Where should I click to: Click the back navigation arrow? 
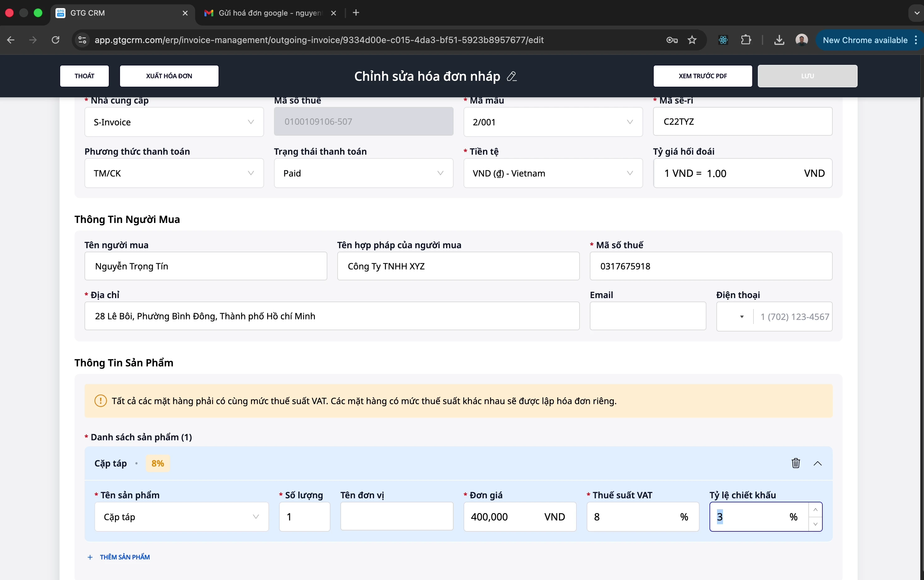(11, 40)
